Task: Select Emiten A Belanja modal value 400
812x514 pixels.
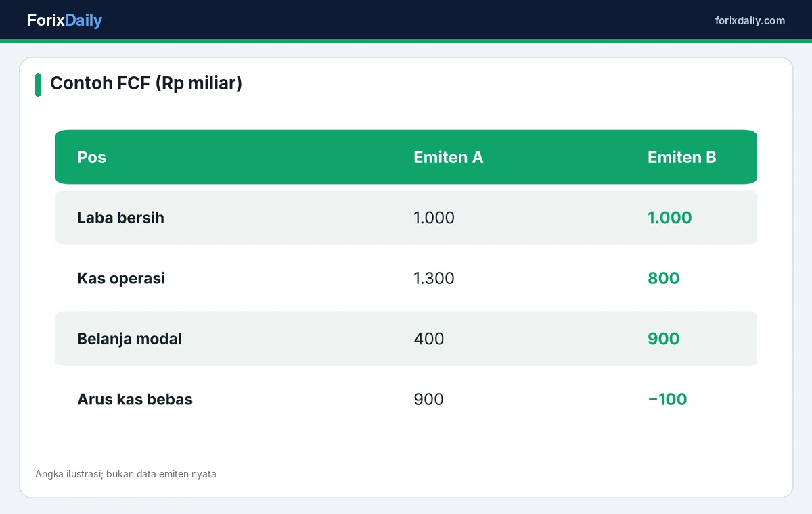Action: tap(429, 339)
